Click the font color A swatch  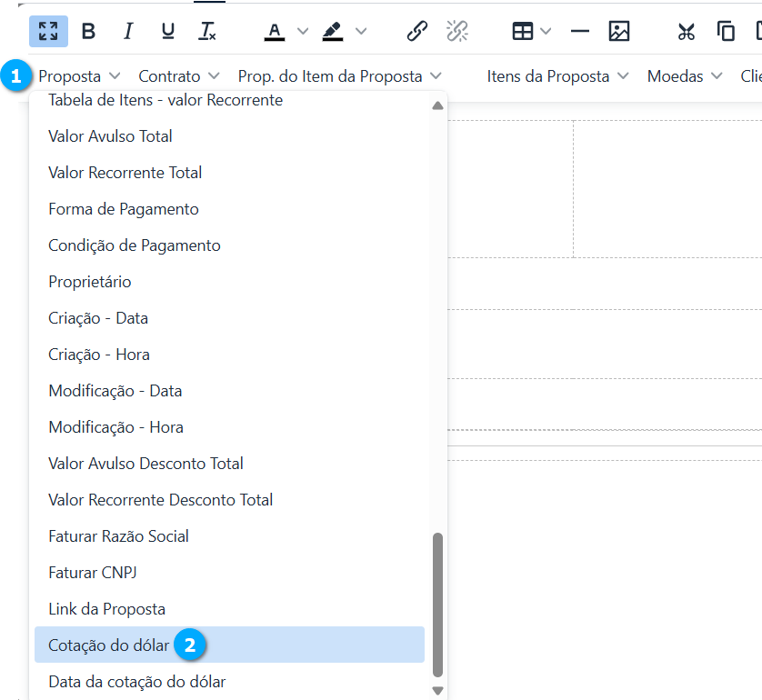pyautogui.click(x=275, y=31)
